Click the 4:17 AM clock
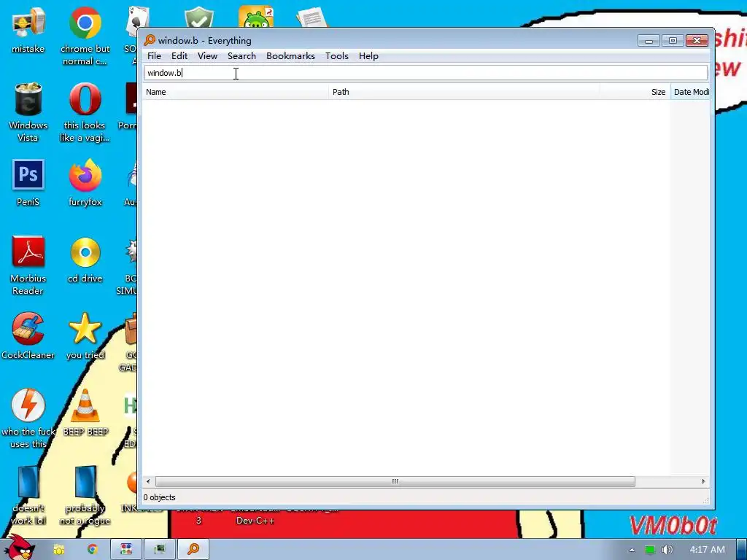 707,550
